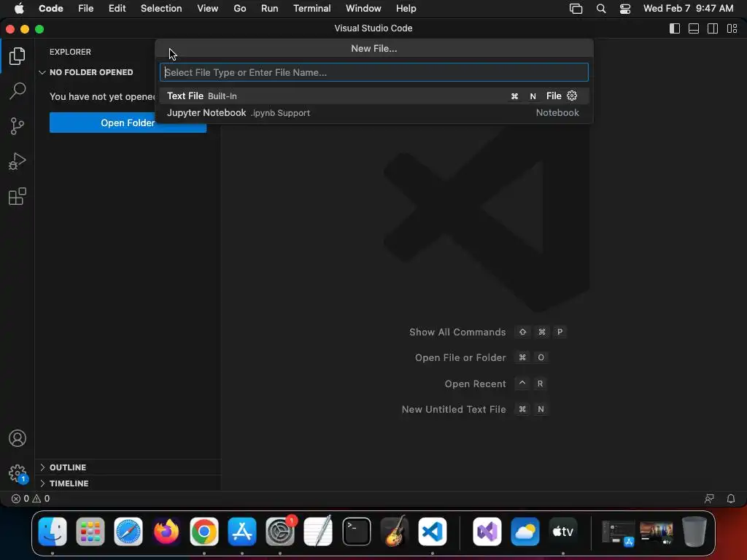Open the Go menu
The height and width of the screenshot is (560, 747).
coord(239,9)
